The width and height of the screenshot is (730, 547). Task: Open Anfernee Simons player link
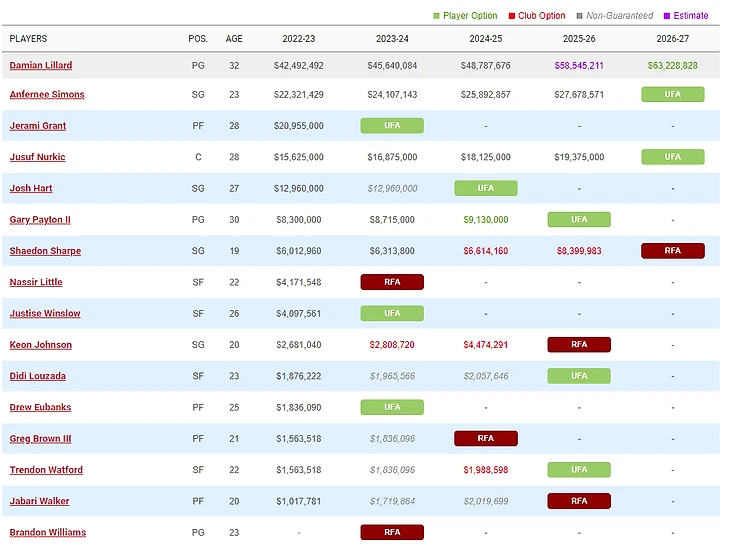tap(47, 95)
